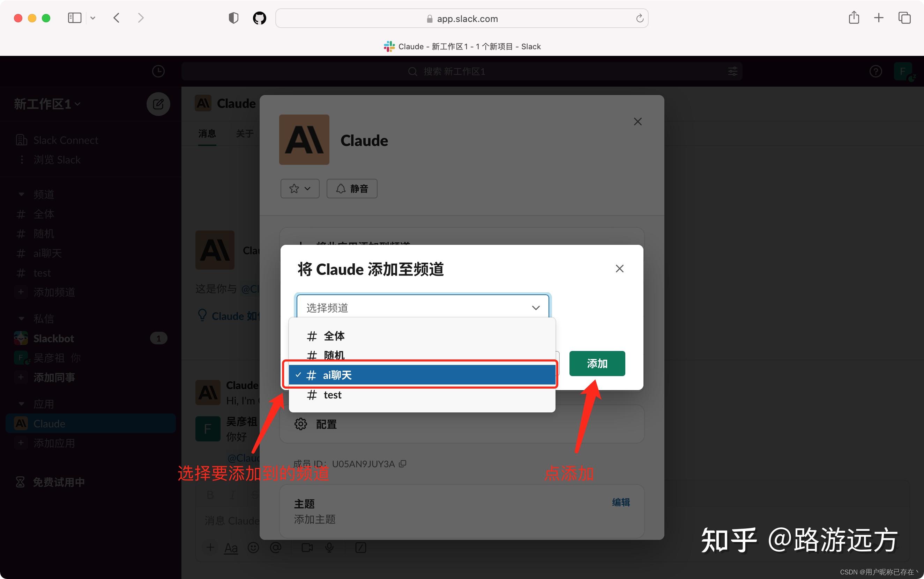The height and width of the screenshot is (579, 924).
Task: Close the Claude details panel
Action: pos(638,122)
